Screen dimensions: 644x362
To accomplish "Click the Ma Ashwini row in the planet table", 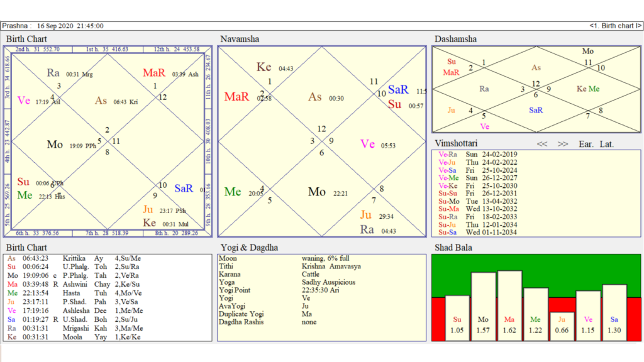I will [74, 284].
